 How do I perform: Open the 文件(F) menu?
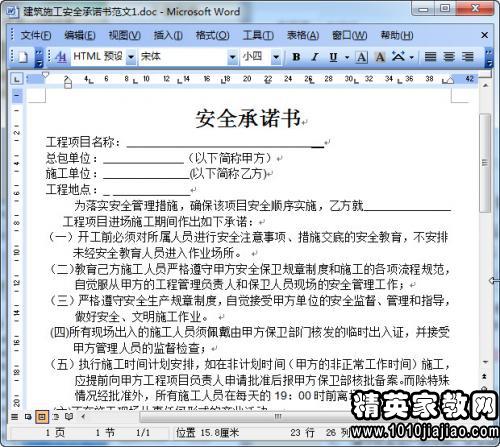pos(36,35)
